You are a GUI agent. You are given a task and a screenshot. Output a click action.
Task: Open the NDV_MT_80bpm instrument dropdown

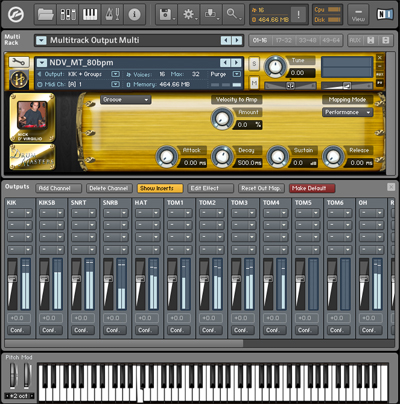42,62
